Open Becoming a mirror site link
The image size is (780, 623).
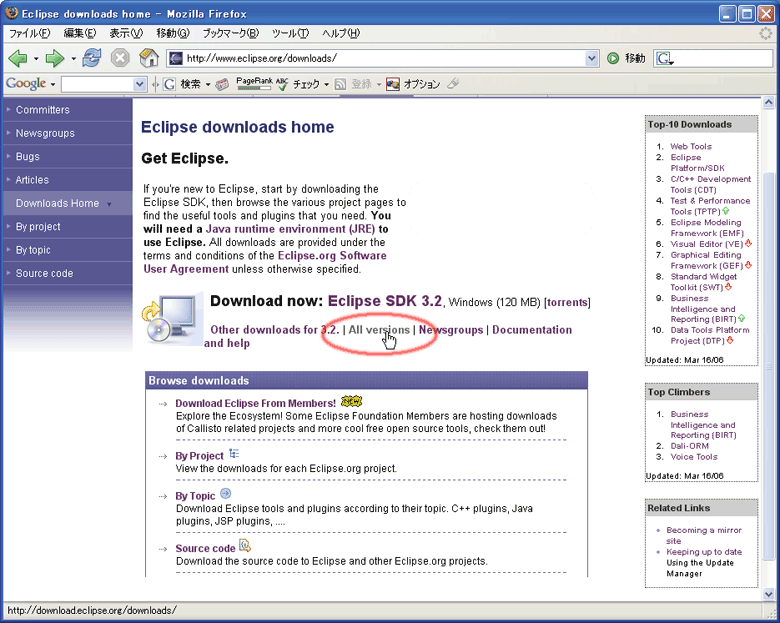pos(703,535)
